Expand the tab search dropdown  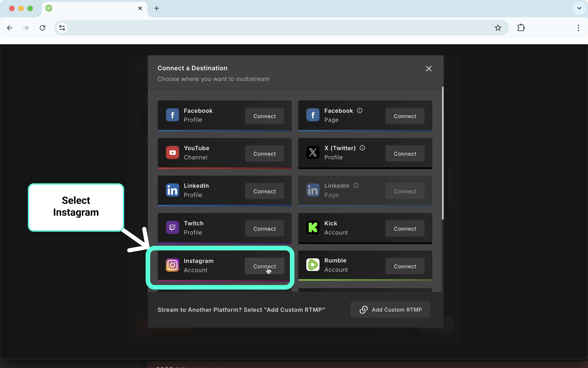pyautogui.click(x=579, y=8)
